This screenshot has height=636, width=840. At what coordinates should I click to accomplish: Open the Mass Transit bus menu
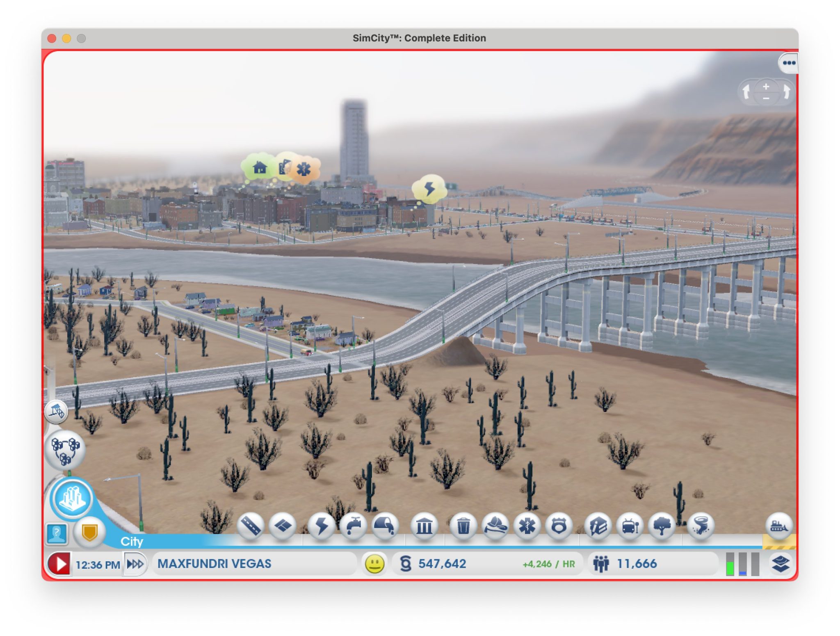tap(630, 525)
